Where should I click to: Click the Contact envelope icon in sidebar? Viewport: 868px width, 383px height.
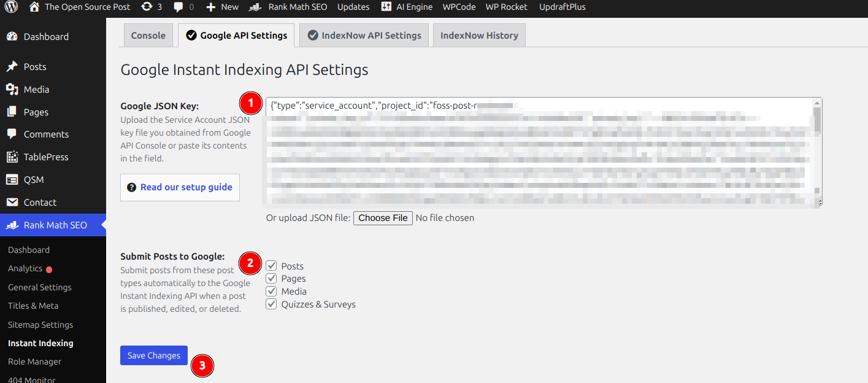[12, 202]
